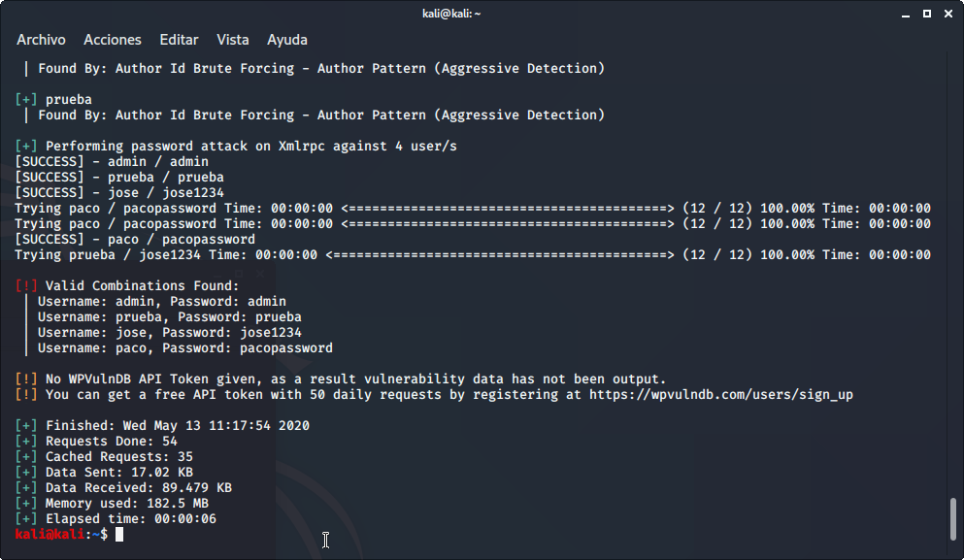Click the red [!] Valid Combinations marker
This screenshot has height=560, width=964.
[26, 286]
